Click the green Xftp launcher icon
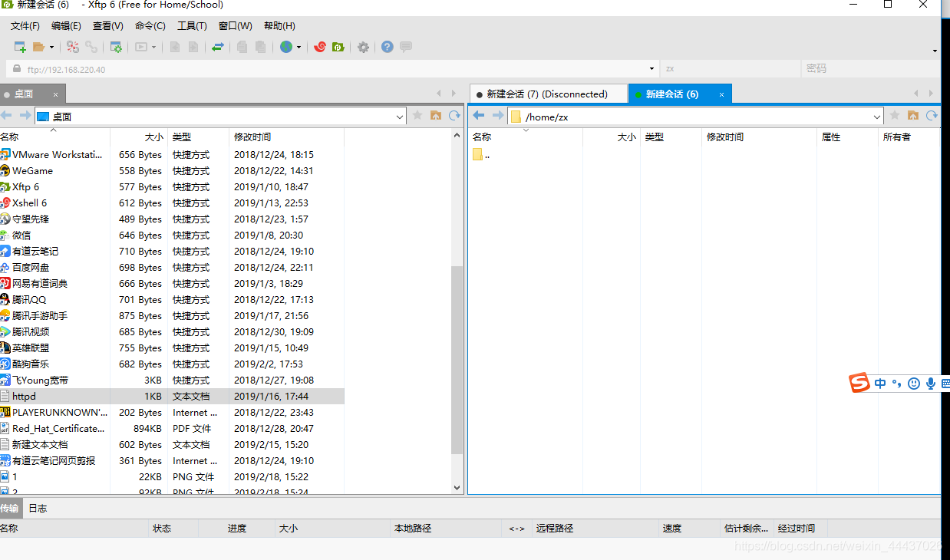 tap(338, 47)
